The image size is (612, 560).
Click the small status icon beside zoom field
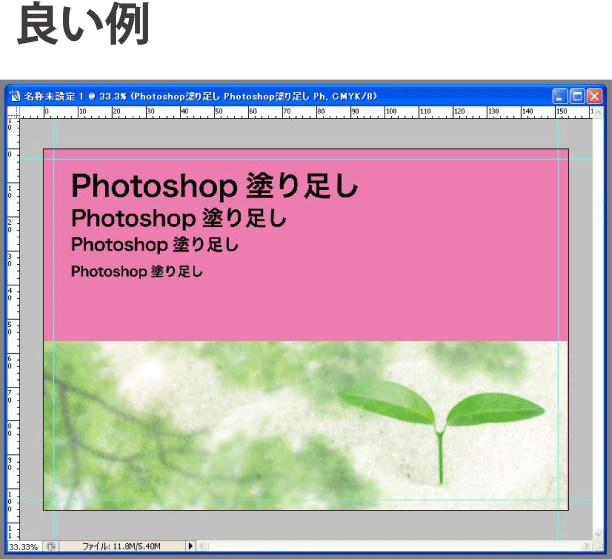51,546
